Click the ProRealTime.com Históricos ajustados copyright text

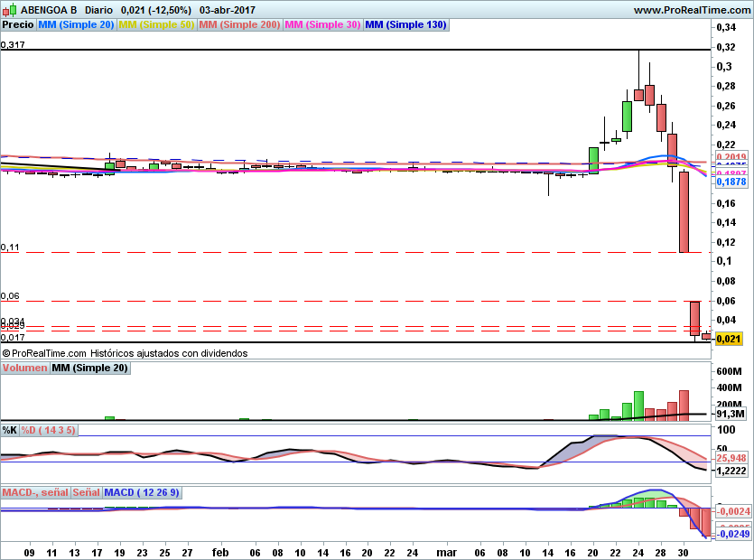click(125, 353)
